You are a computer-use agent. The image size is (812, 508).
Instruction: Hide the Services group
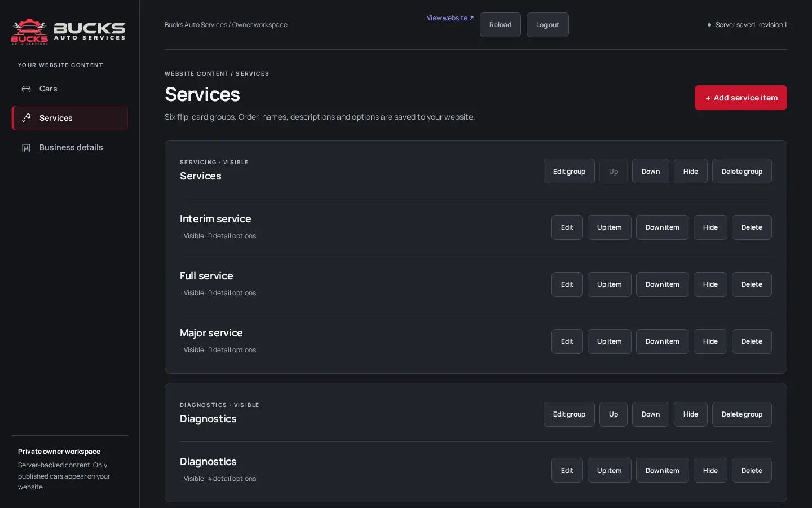pyautogui.click(x=691, y=171)
